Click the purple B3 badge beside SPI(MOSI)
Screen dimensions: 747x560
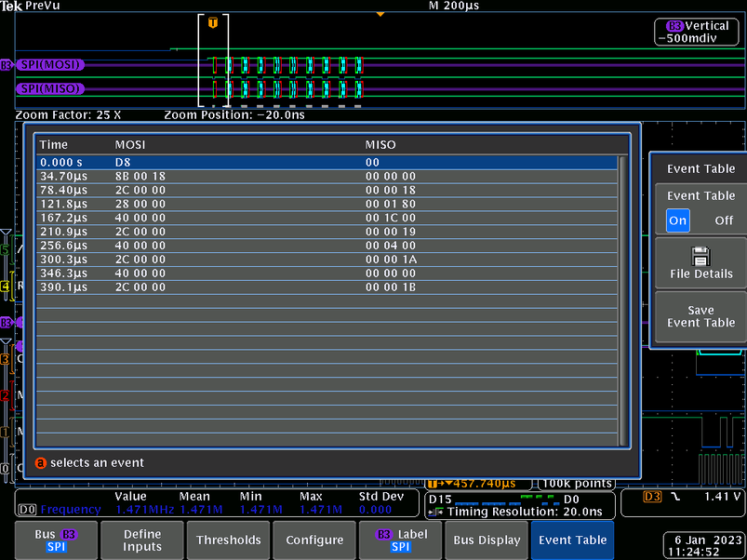click(x=7, y=65)
